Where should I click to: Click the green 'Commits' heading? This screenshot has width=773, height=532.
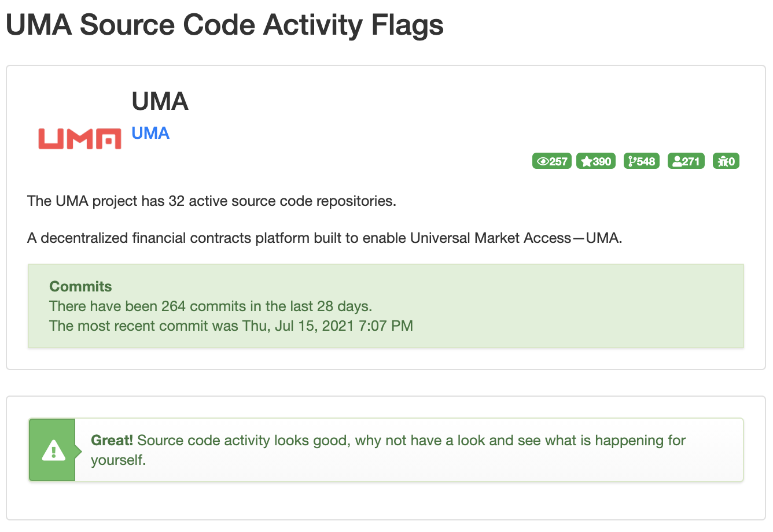click(x=80, y=286)
